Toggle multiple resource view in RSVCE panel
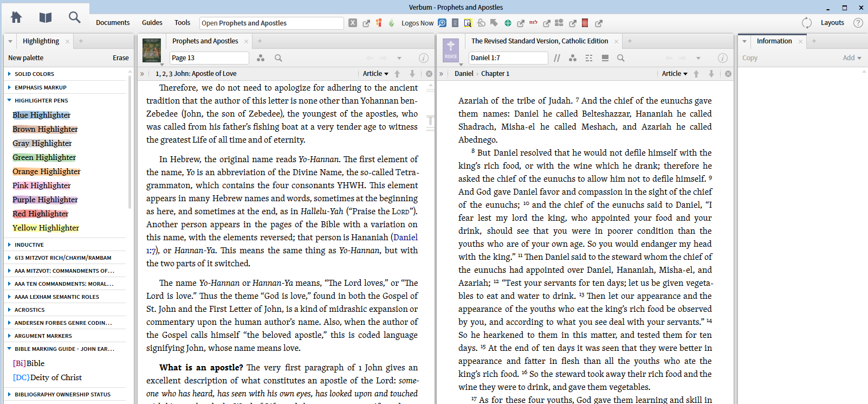This screenshot has height=404, width=868. click(589, 58)
